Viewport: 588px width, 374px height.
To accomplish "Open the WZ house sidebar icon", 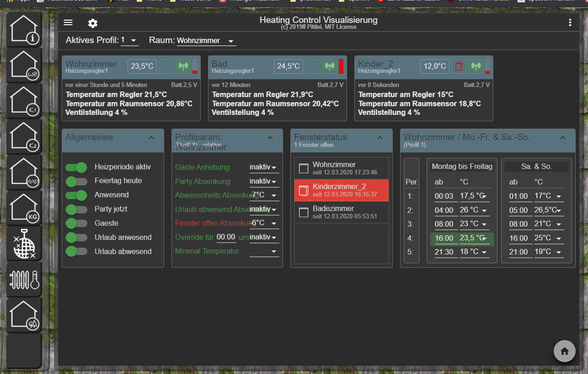I will [24, 66].
